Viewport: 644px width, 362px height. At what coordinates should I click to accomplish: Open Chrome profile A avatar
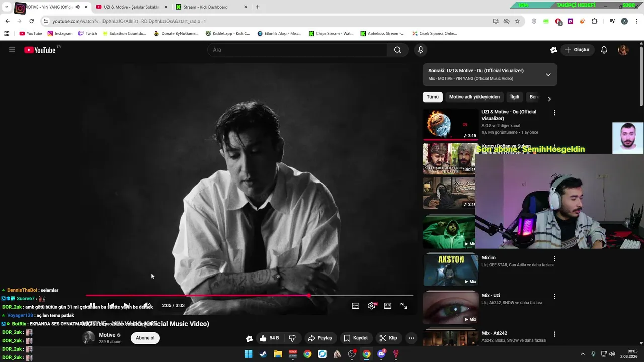[x=624, y=21]
